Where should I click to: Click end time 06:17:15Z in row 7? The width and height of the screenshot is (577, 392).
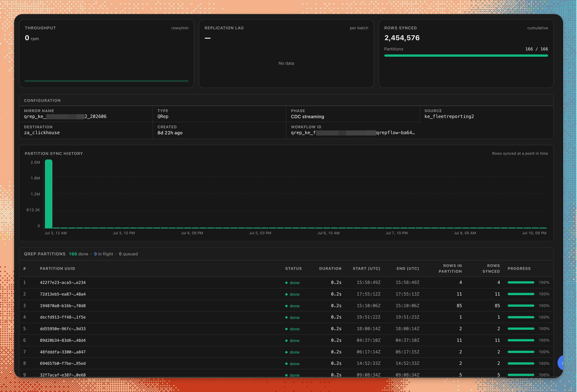tap(408, 352)
